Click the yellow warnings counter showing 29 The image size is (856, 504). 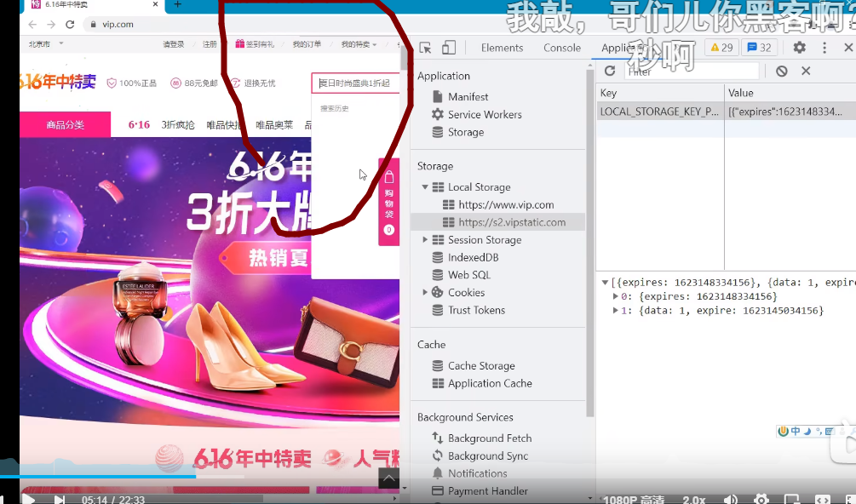coord(721,48)
